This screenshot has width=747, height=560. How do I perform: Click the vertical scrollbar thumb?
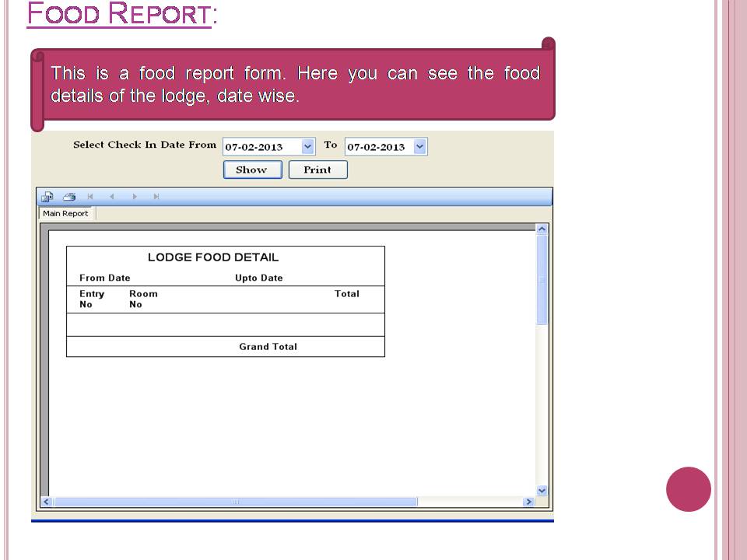542,280
